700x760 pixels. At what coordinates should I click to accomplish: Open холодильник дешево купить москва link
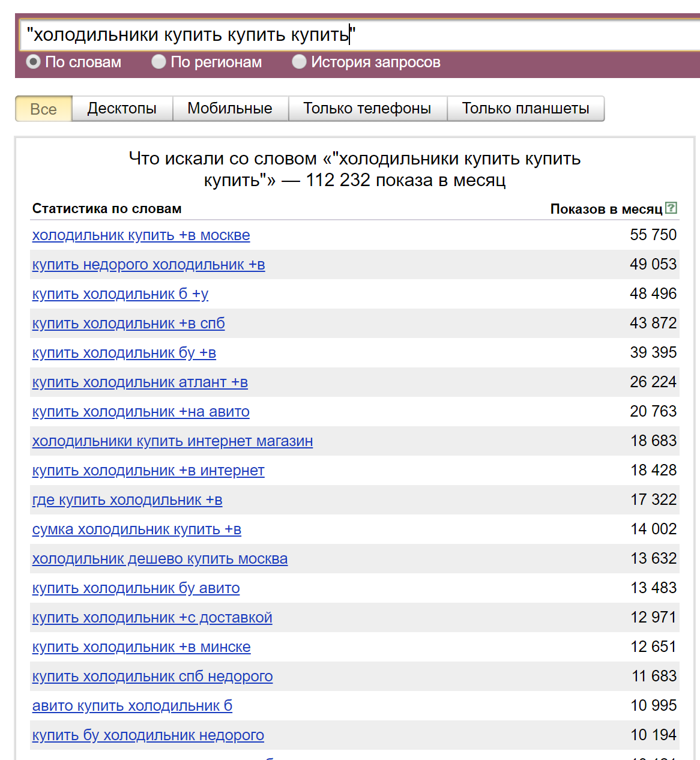pyautogui.click(x=160, y=559)
